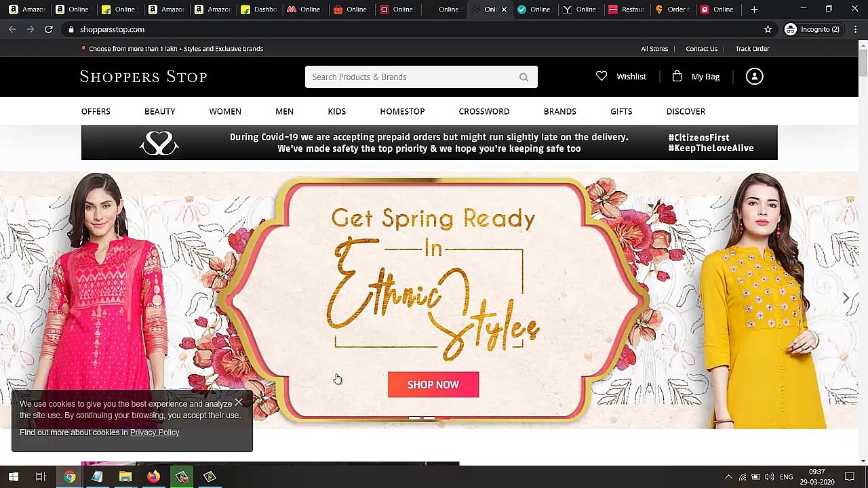Open Chrome from the taskbar

click(x=69, y=477)
